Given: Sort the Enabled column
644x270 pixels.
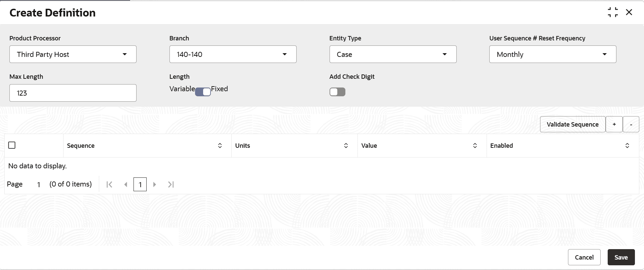Looking at the screenshot, I should coord(627,145).
